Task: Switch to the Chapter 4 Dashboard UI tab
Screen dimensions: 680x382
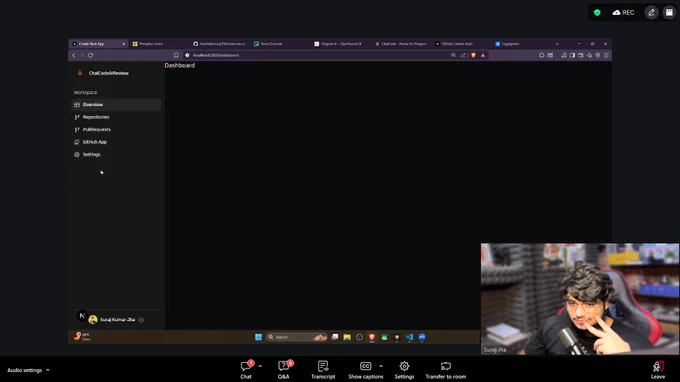Action: (341, 44)
